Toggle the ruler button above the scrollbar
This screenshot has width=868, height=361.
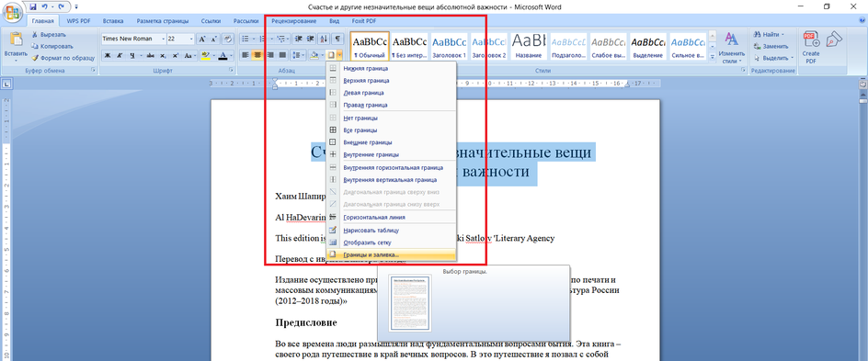(x=863, y=85)
